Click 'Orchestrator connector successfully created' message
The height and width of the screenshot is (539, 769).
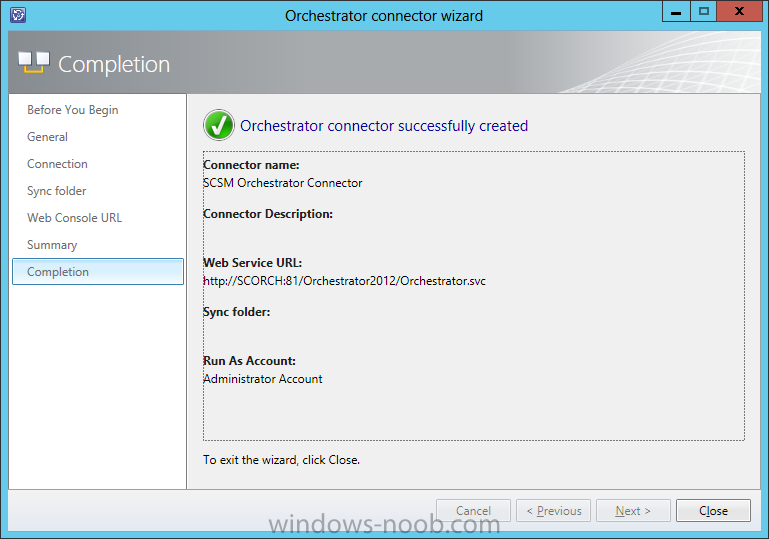point(384,126)
